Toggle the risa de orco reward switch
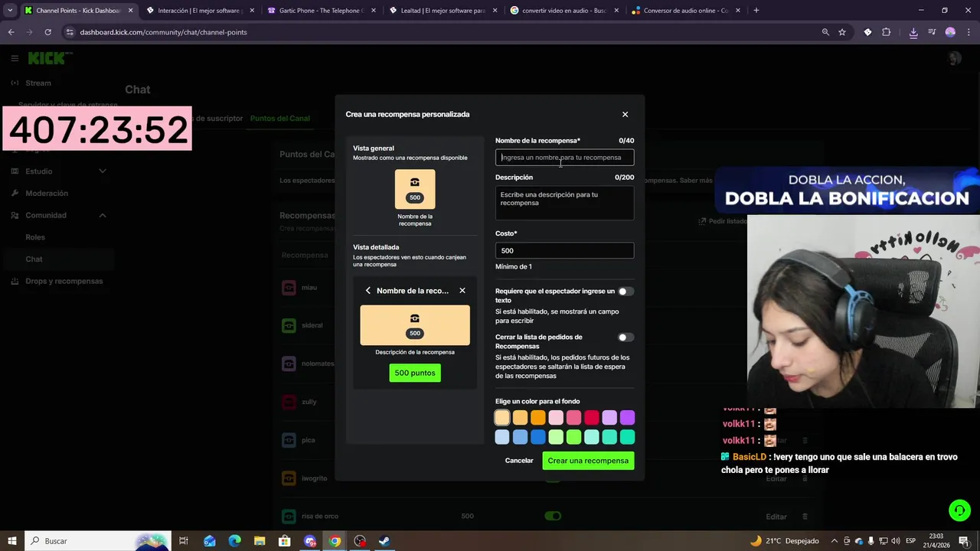Viewport: 980px width, 551px height. [x=552, y=516]
